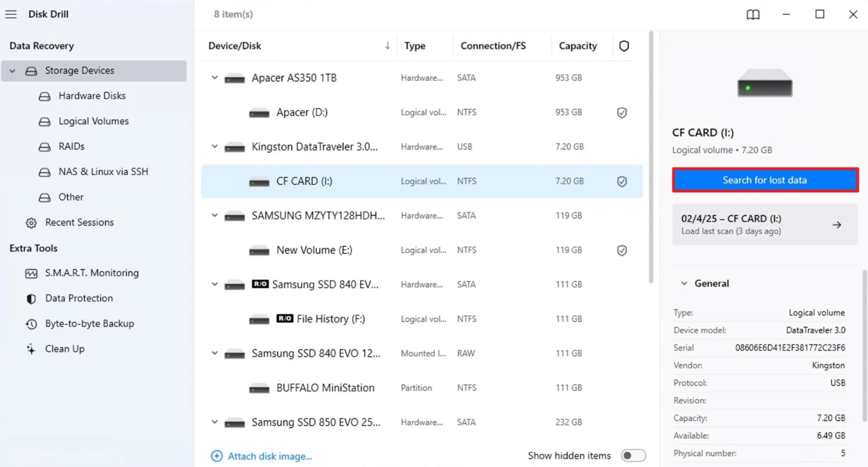Enable Show hidden items

point(633,456)
